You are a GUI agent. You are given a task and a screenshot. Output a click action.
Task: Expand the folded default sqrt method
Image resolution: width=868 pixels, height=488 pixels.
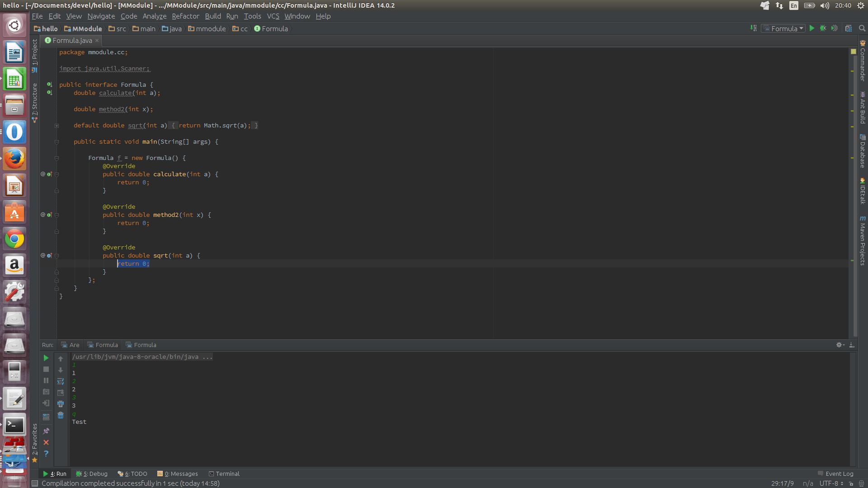coord(57,126)
